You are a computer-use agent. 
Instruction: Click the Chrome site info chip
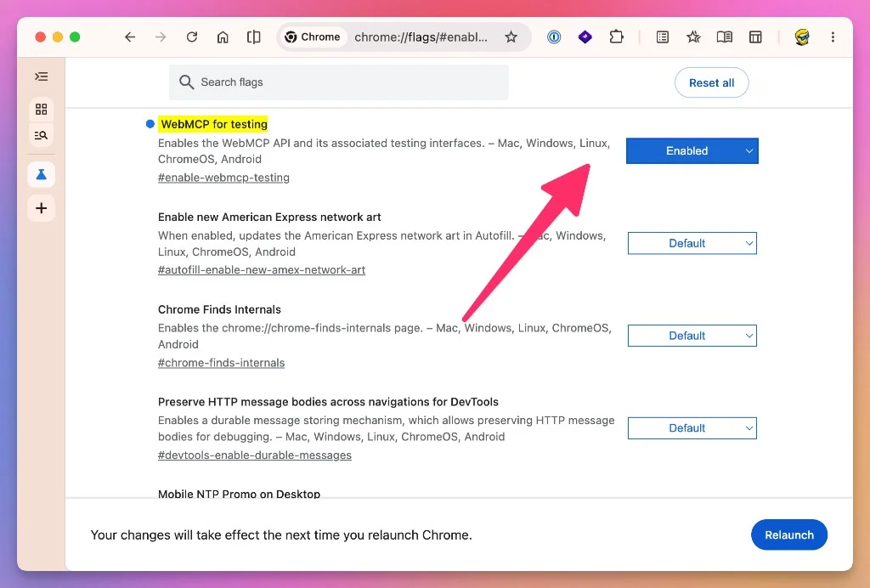pos(313,37)
